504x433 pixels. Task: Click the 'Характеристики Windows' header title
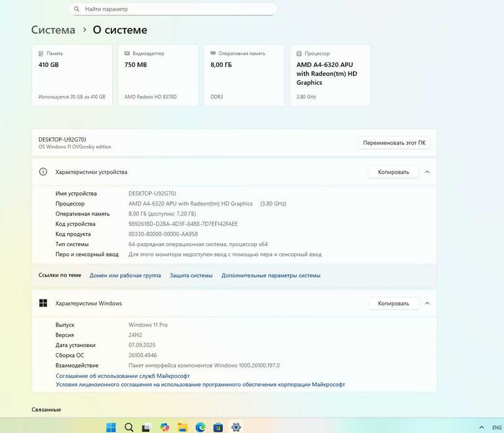89,303
